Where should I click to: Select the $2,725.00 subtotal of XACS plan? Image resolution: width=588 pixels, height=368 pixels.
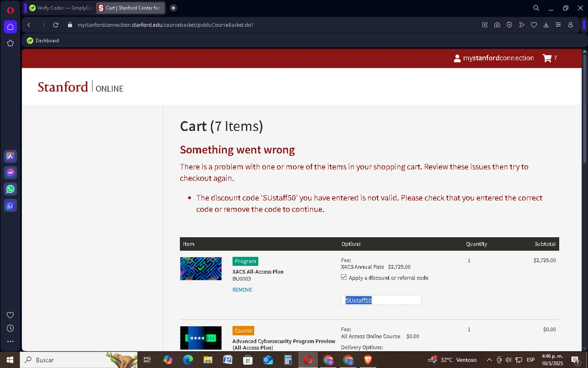point(544,261)
